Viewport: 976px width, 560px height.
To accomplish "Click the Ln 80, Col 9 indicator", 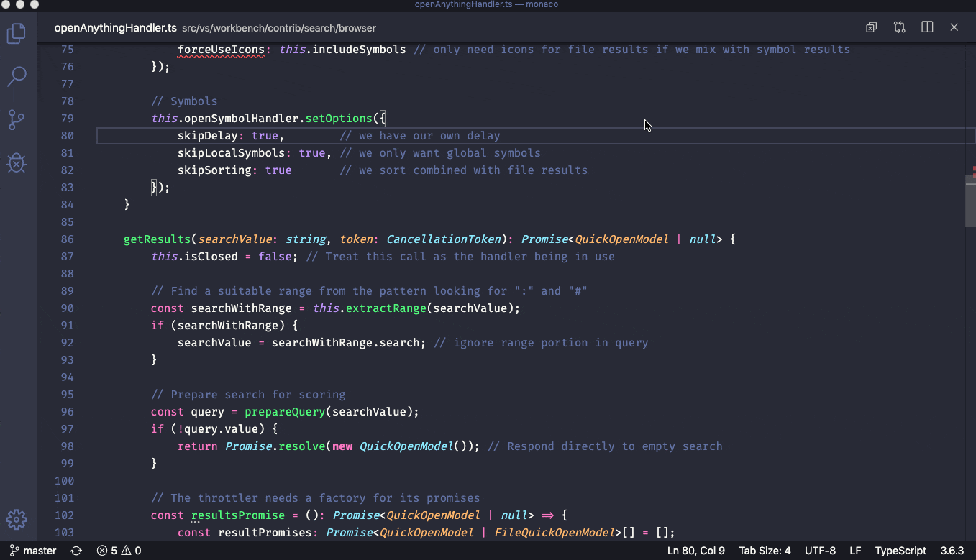I will click(x=696, y=551).
